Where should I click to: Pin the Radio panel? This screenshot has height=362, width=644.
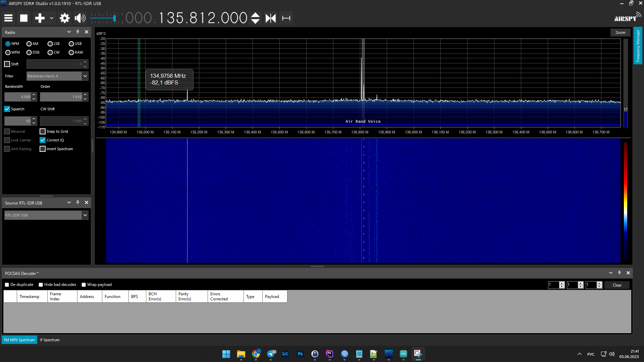[x=78, y=32]
